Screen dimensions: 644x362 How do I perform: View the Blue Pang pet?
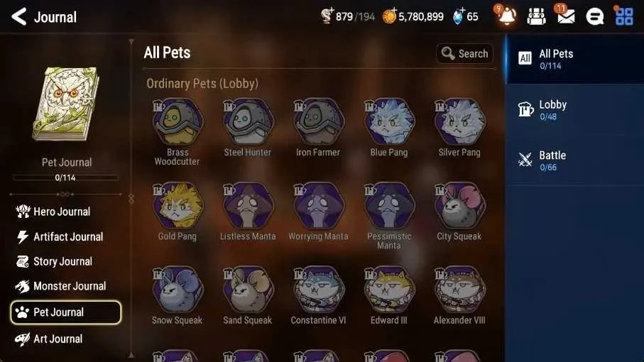coord(389,127)
